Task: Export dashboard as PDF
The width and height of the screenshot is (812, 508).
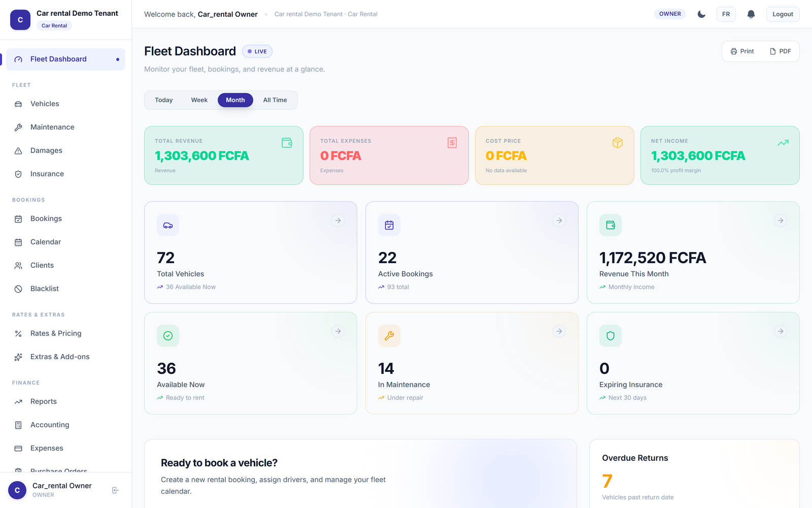Action: (x=781, y=51)
